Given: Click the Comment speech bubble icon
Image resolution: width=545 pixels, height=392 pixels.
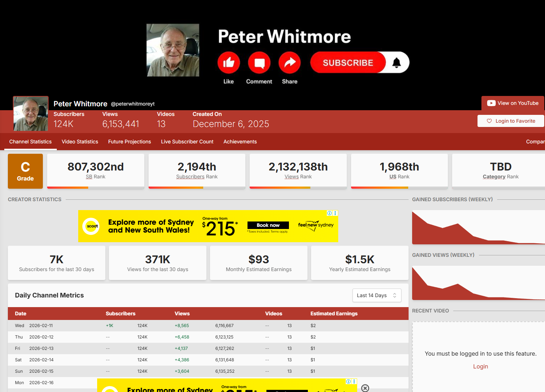Looking at the screenshot, I should pos(259,63).
